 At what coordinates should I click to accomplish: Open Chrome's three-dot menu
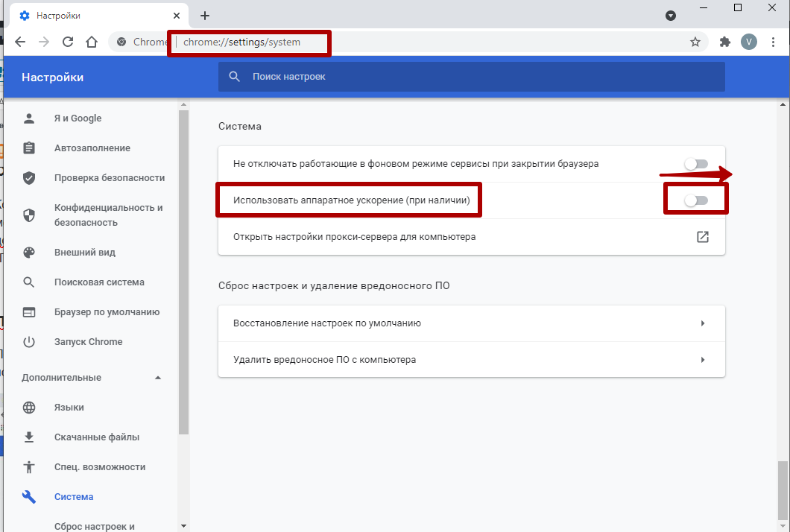[773, 42]
